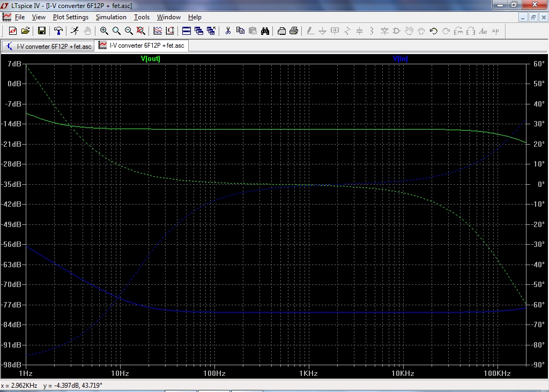Image resolution: width=549 pixels, height=392 pixels.
Task: Click the Find binoculars icon
Action: pyautogui.click(x=265, y=31)
